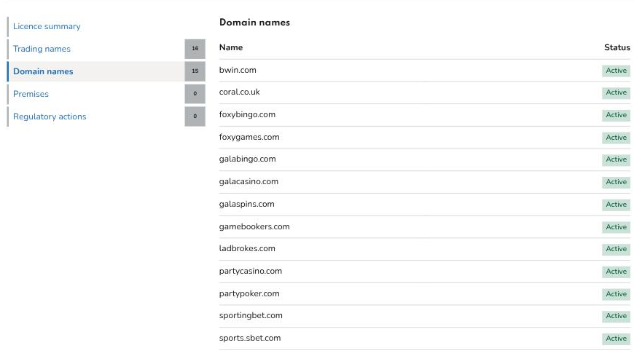Viewport: 634px width, 364px height.
Task: Select the partypoker.com domain name
Action: [249, 293]
